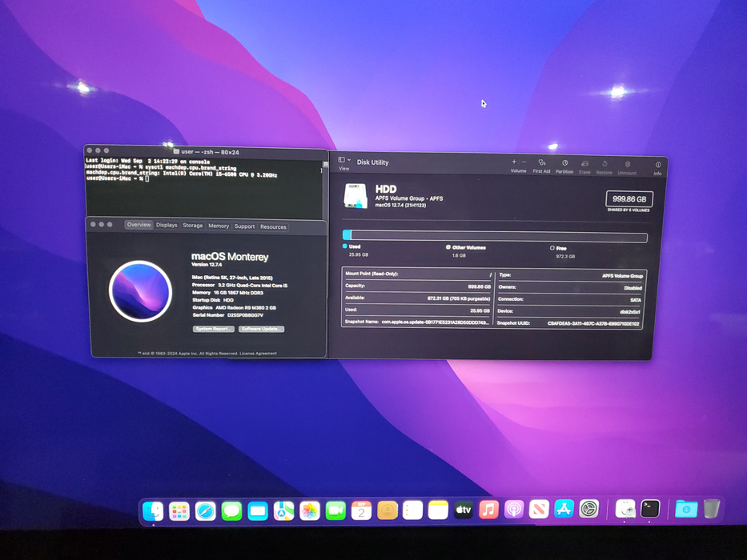747x560 pixels.
Task: Click the macOS Monterey logo image
Action: [x=140, y=291]
